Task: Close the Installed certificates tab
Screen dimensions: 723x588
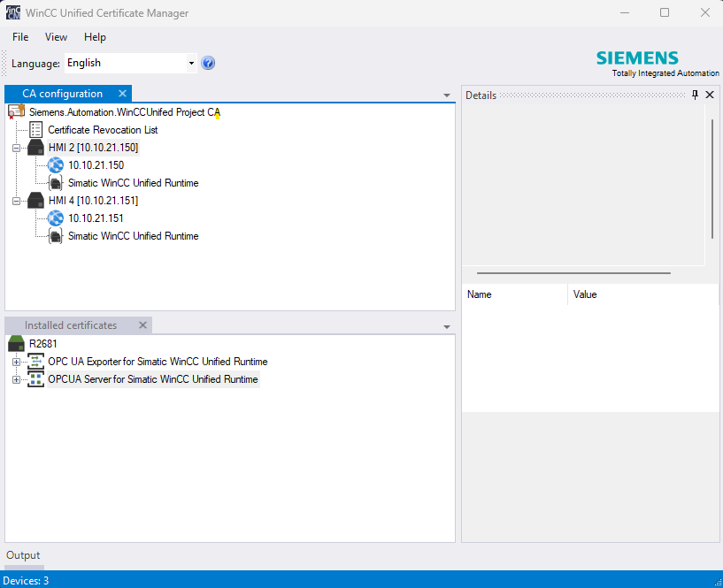Action: 142,325
